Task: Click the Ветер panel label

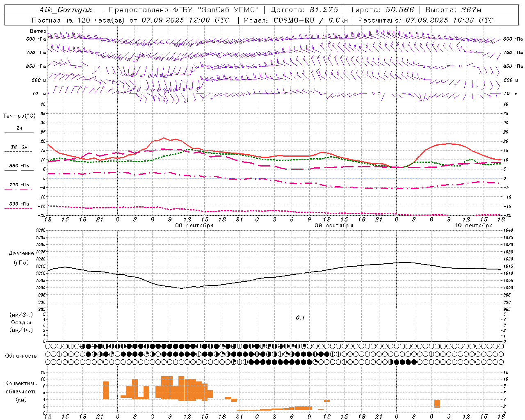Action: pyautogui.click(x=38, y=31)
